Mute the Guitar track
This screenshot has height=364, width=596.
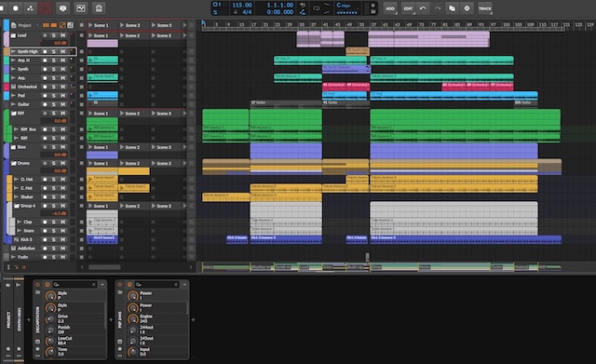62,104
